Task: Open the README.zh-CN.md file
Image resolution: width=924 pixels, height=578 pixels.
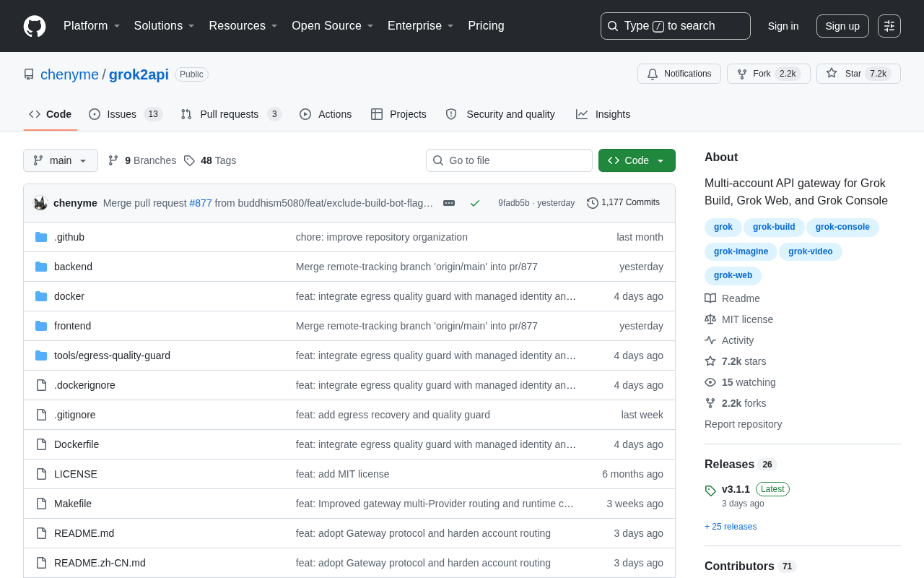Action: click(100, 563)
